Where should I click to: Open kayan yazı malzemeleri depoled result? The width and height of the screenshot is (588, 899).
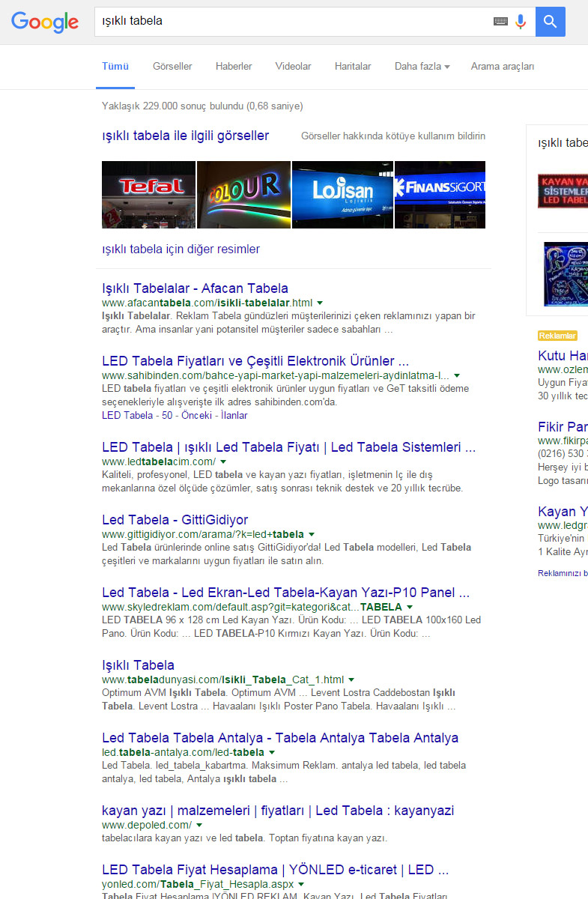(278, 811)
